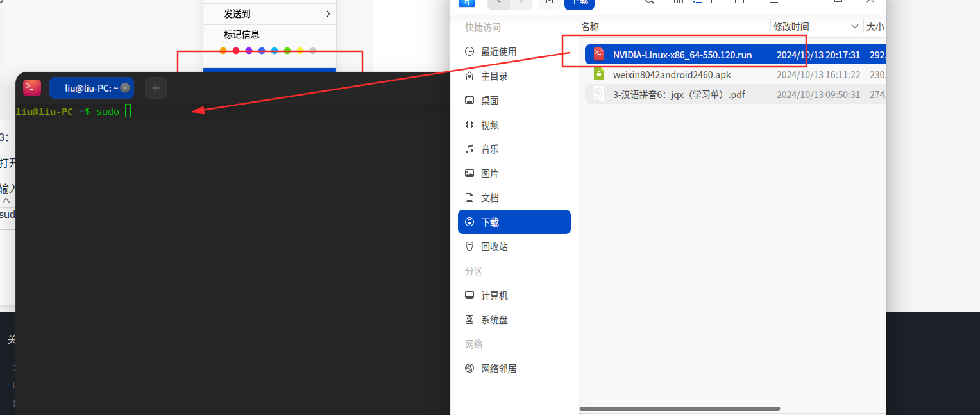
Task: Click the network icon beside 网络邻居
Action: [469, 369]
